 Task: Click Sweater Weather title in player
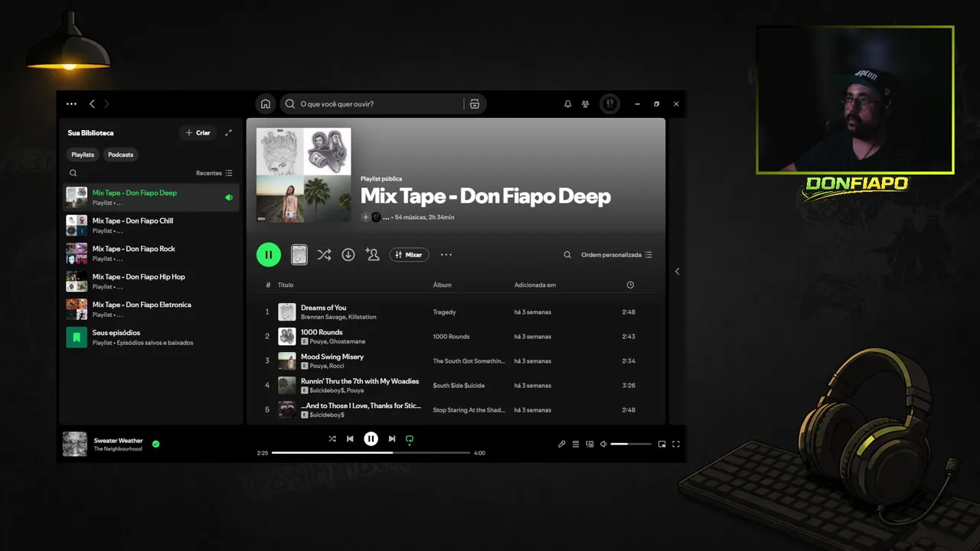point(119,441)
